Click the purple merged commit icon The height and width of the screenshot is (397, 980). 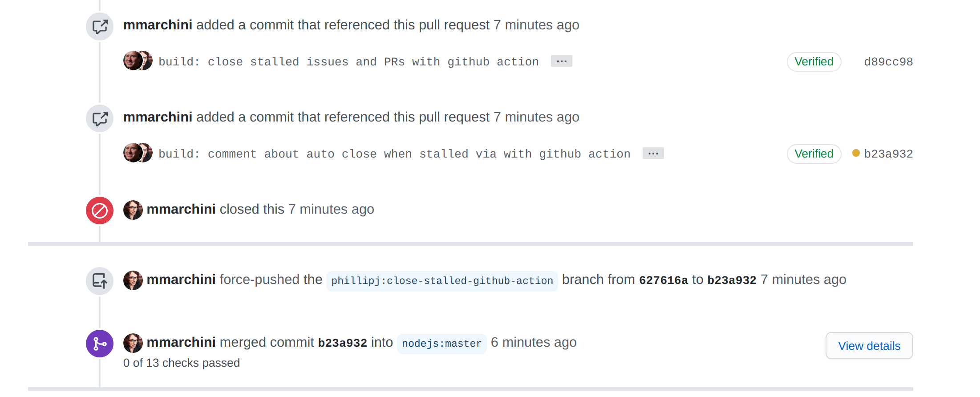pyautogui.click(x=100, y=344)
